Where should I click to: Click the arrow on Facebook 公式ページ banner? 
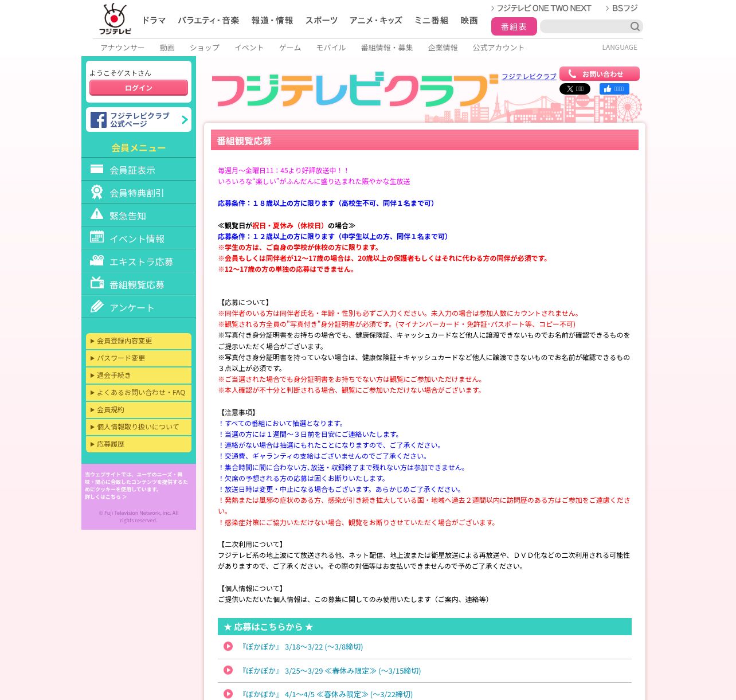[x=185, y=120]
